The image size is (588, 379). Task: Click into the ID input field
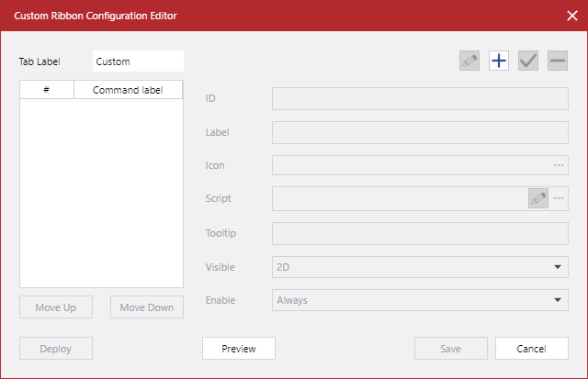[x=419, y=98]
